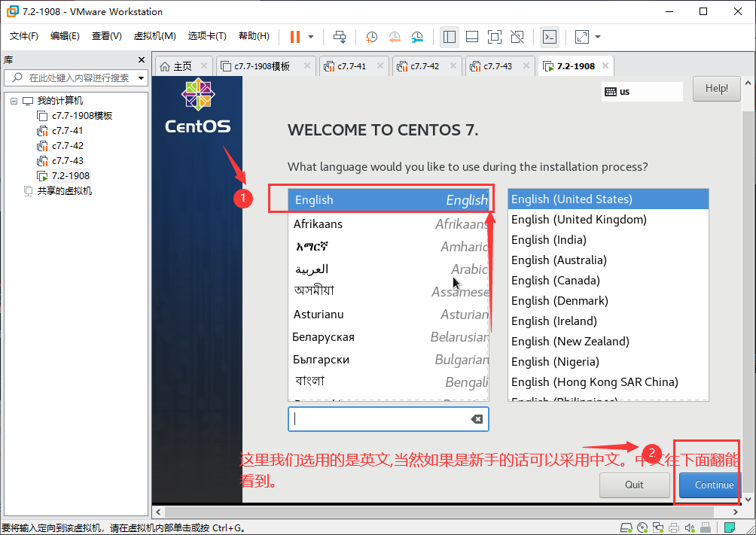Open the 选项卡(T) menu
Viewport: 756px width, 535px height.
click(x=207, y=36)
